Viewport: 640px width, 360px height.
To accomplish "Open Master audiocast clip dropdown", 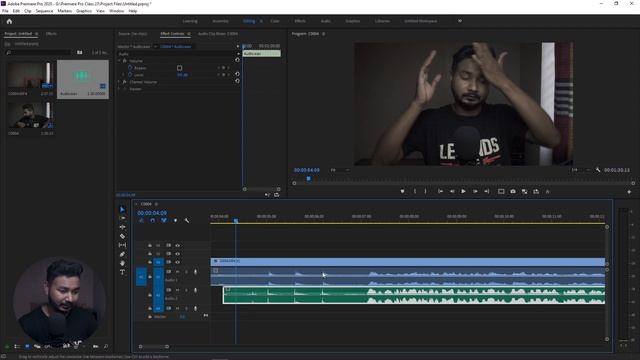I will (x=155, y=47).
